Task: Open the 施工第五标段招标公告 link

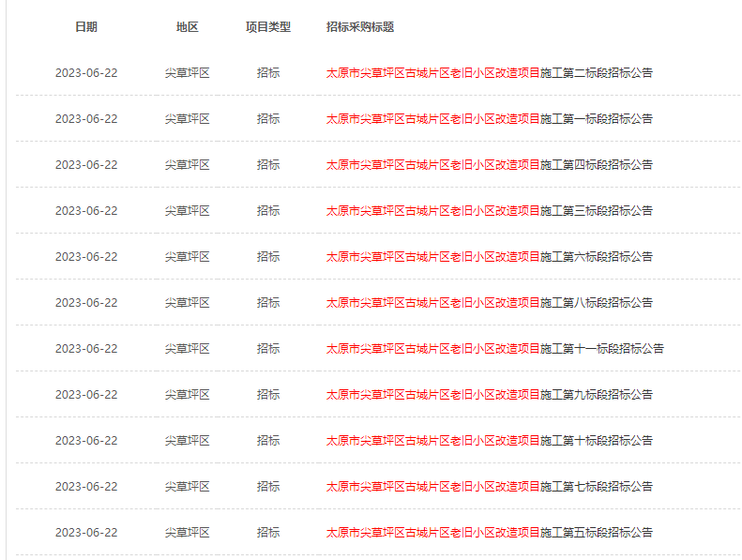Action: click(x=490, y=532)
